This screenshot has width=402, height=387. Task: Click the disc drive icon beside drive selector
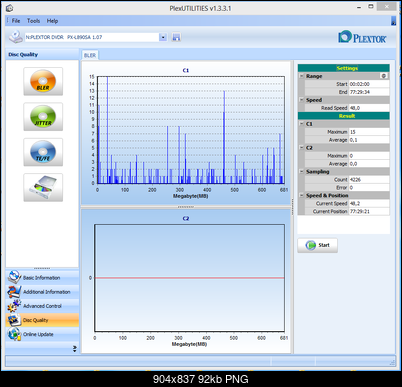15,37
